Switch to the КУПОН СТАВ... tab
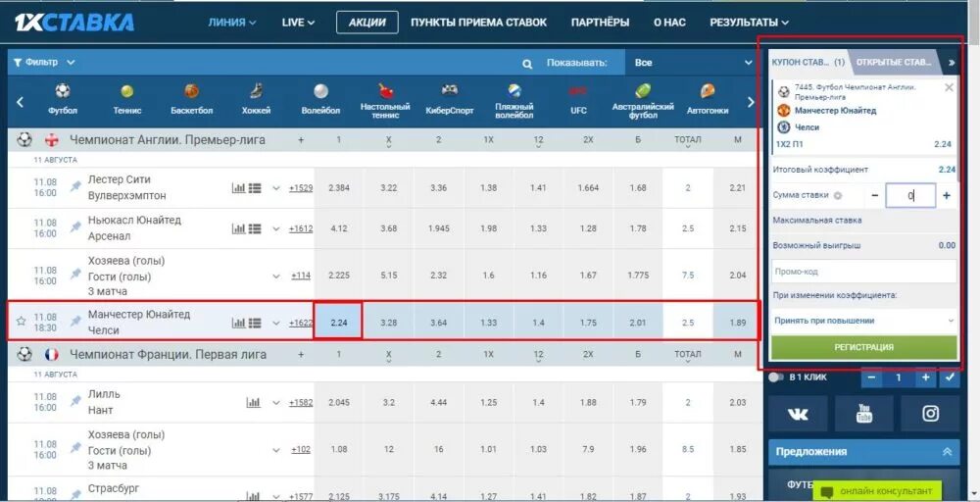Screen dimensions: 980x502 [808, 63]
